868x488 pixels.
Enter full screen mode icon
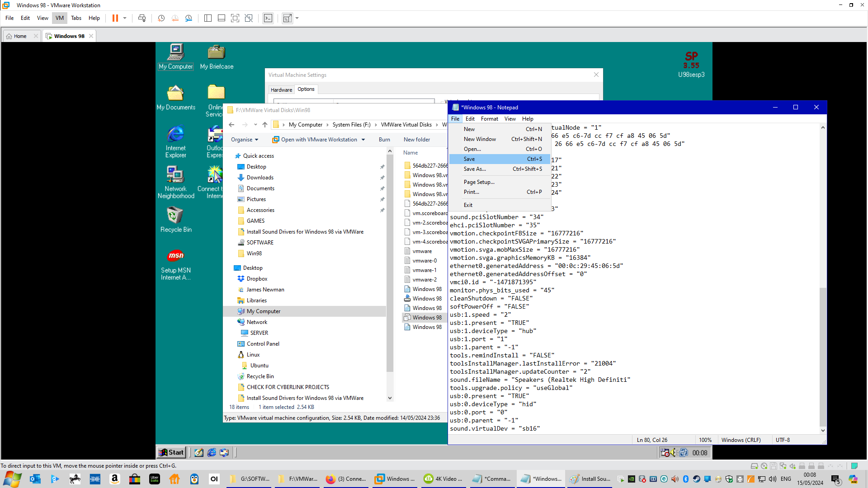pyautogui.click(x=235, y=18)
